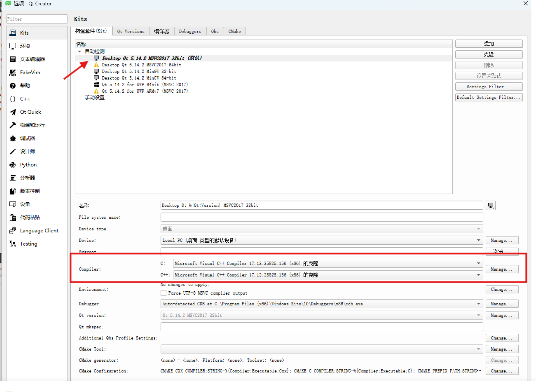Click Manage button next to Compiler
This screenshot has width=536, height=392.
click(502, 269)
